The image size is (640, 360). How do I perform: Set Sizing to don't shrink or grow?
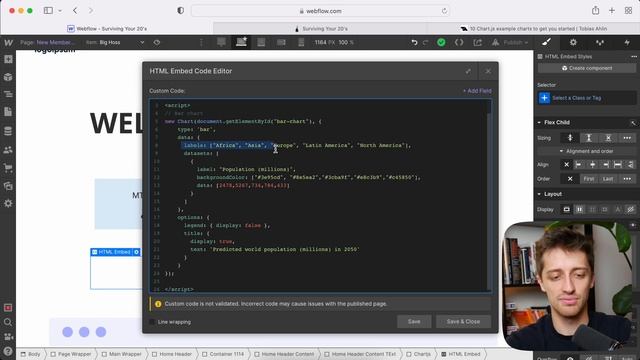click(x=608, y=138)
